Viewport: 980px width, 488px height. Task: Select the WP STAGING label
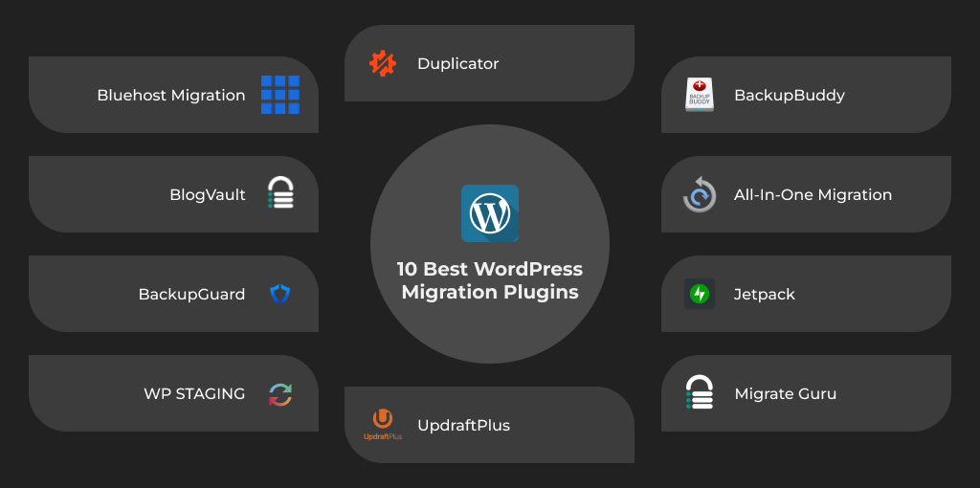click(x=194, y=393)
